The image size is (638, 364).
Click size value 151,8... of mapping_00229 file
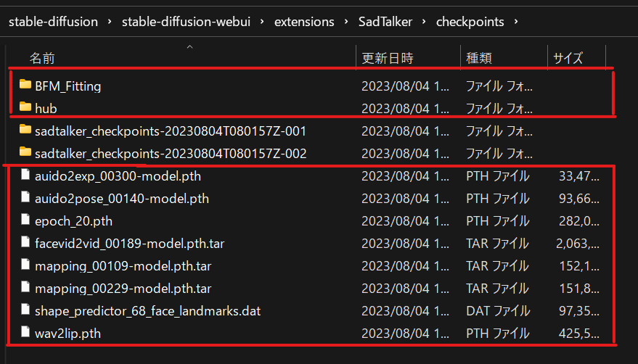coord(578,289)
